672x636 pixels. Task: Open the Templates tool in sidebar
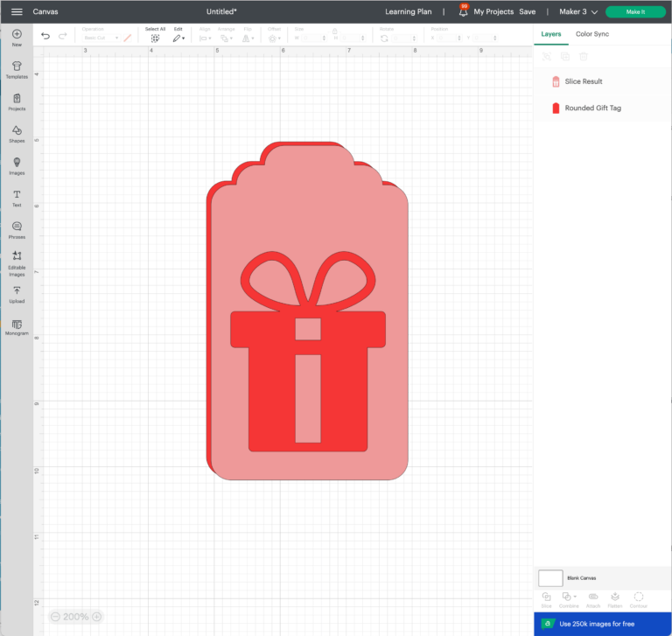point(17,69)
